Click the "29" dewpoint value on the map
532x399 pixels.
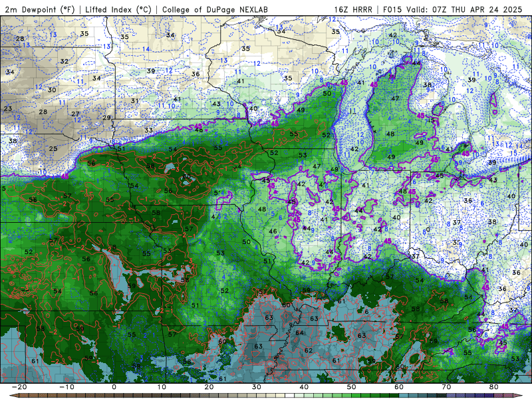(106, 118)
